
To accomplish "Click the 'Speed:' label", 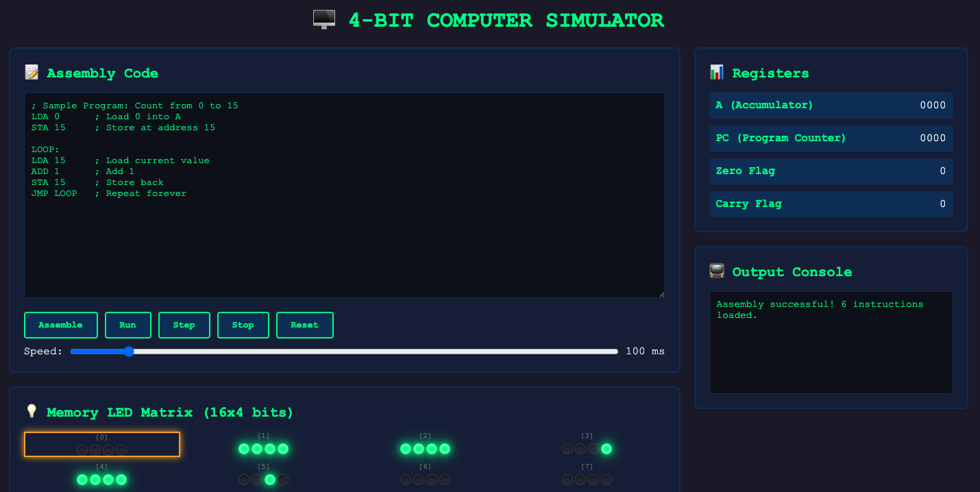I will [x=43, y=352].
